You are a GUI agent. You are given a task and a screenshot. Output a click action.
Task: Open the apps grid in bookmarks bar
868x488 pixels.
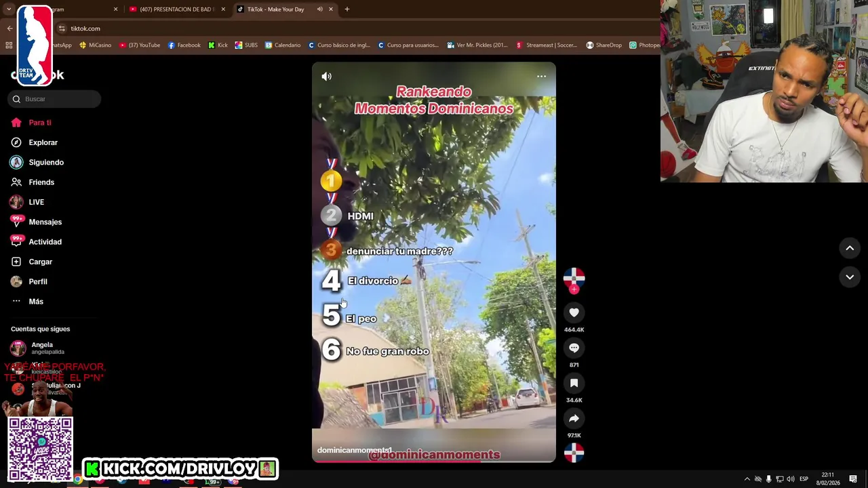(x=9, y=45)
